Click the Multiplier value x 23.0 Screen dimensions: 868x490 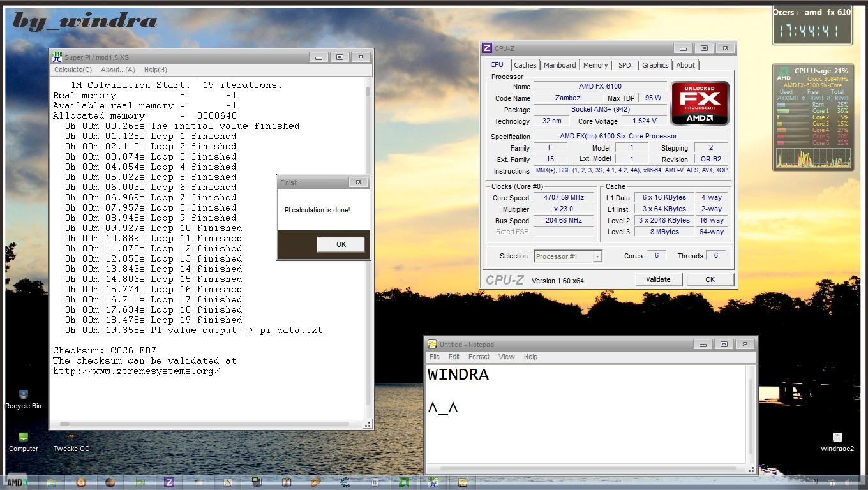click(x=564, y=209)
